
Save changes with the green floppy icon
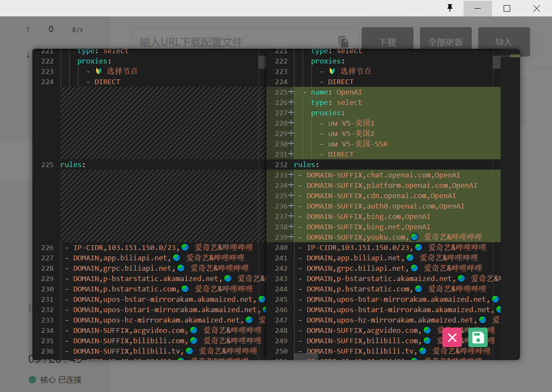(478, 337)
